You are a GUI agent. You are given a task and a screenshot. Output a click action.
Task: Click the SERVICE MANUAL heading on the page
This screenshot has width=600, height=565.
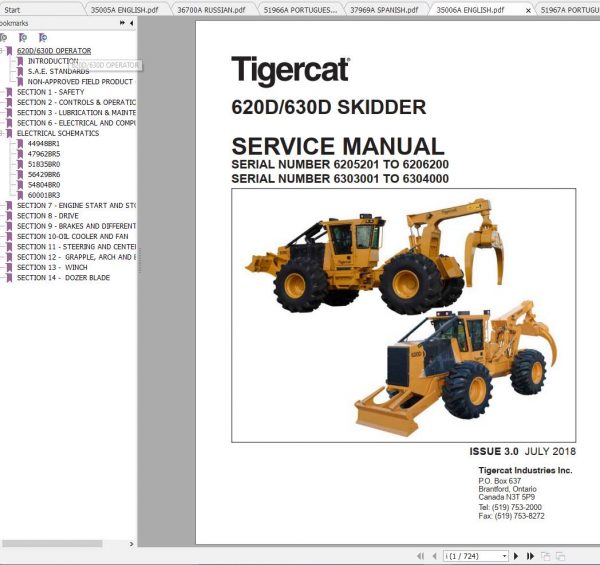[x=338, y=147]
